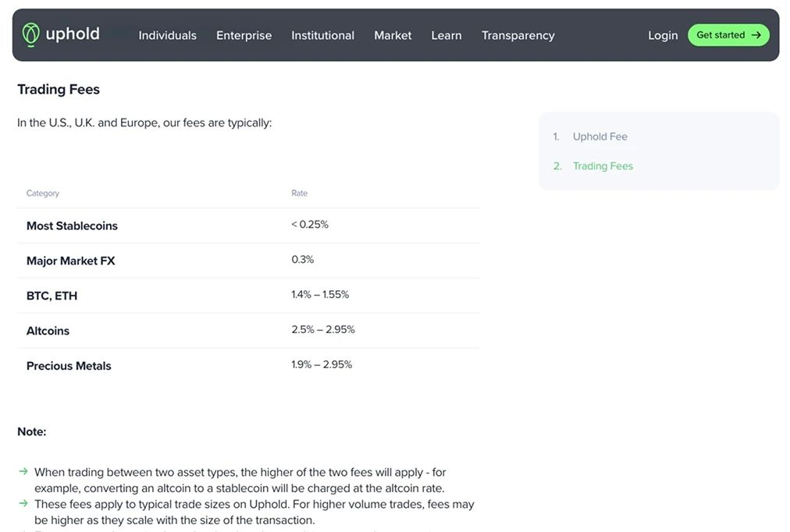Click the Login link
Screen dimensions: 790x532
(x=663, y=35)
